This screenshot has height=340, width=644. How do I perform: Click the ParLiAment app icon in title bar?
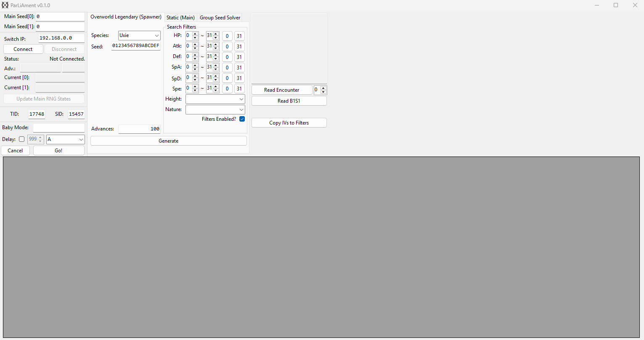5,5
